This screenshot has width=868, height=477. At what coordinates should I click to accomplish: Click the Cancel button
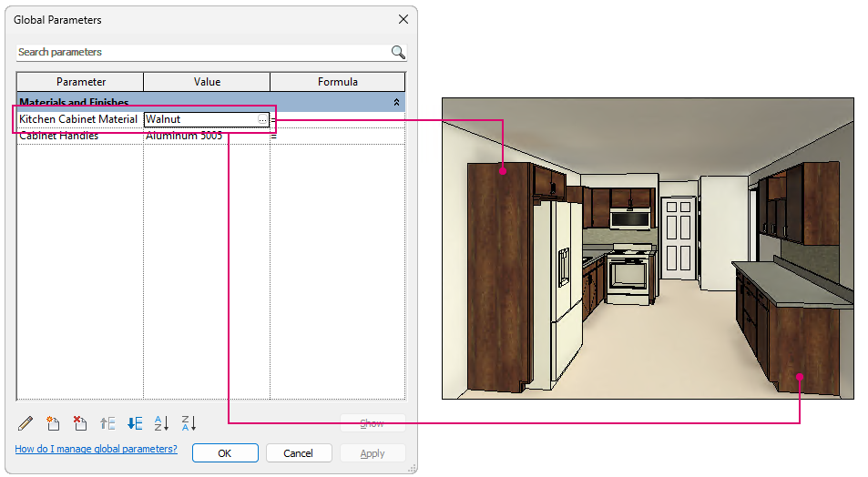(299, 453)
